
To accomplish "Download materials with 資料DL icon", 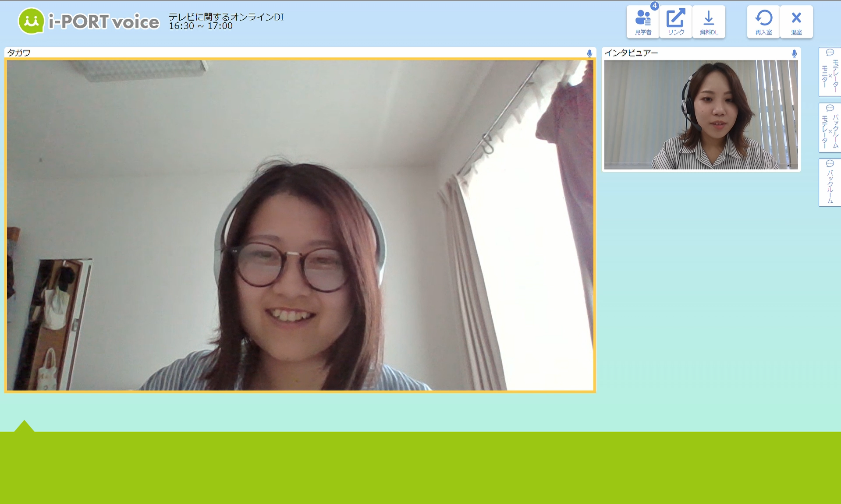I will [709, 22].
